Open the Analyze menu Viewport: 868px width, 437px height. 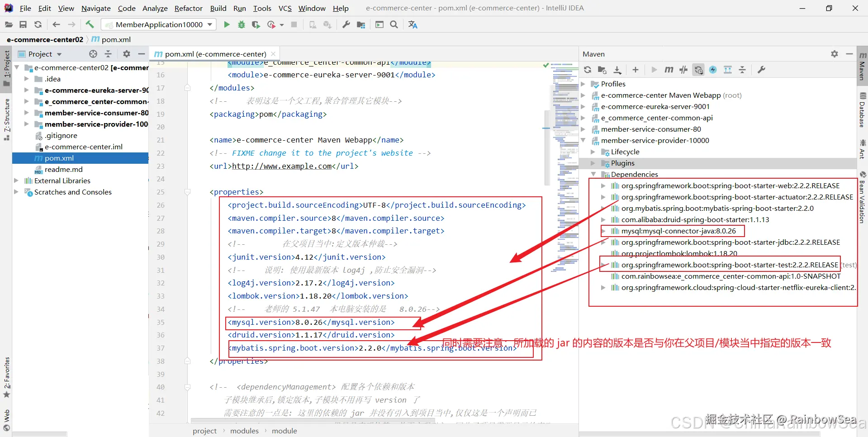pos(155,8)
